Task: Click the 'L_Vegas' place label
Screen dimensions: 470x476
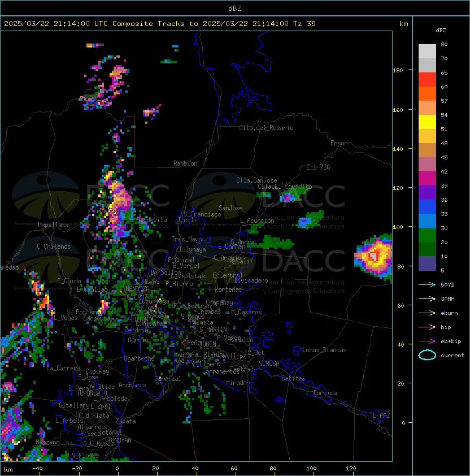Action: (x=66, y=318)
